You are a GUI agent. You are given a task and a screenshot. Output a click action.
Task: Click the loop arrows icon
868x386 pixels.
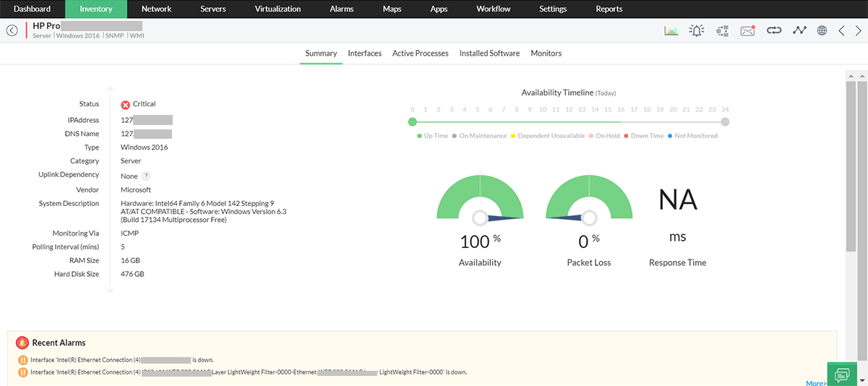click(774, 30)
